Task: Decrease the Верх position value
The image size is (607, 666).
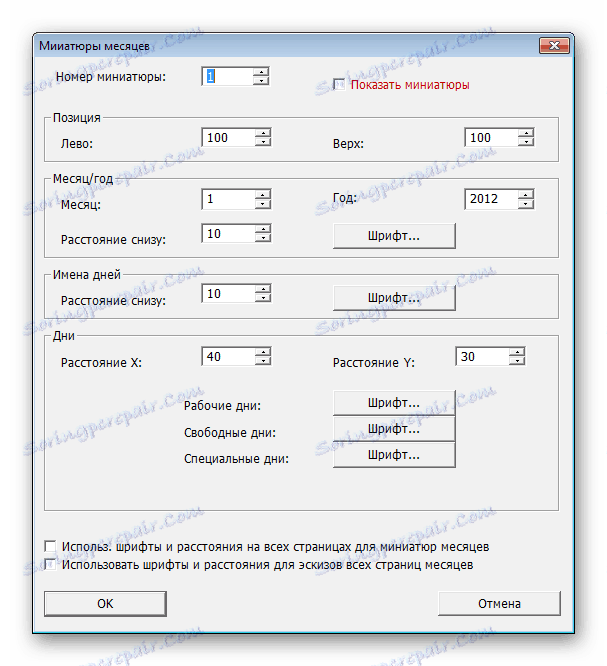Action: point(526,141)
